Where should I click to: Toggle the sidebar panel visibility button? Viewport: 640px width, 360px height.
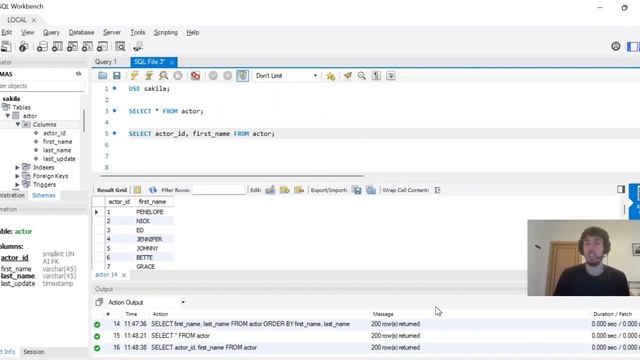click(x=632, y=47)
